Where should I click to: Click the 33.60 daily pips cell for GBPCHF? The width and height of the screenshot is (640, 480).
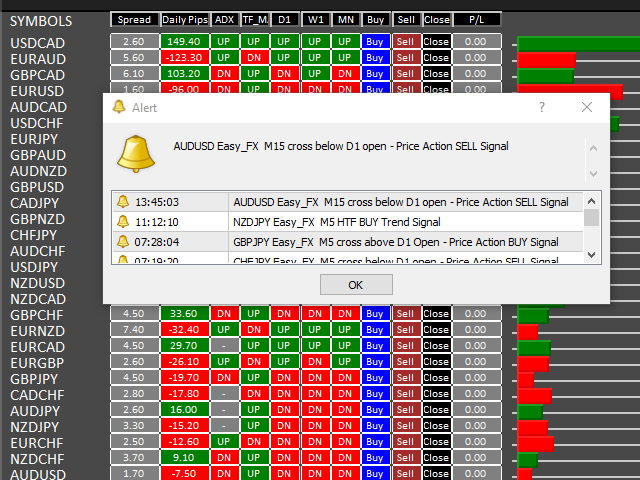tap(184, 313)
